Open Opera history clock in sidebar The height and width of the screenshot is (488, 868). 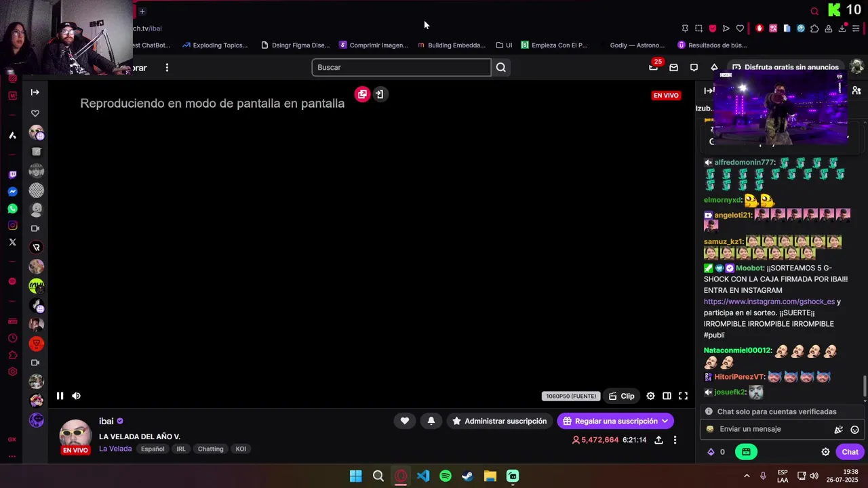(12, 338)
